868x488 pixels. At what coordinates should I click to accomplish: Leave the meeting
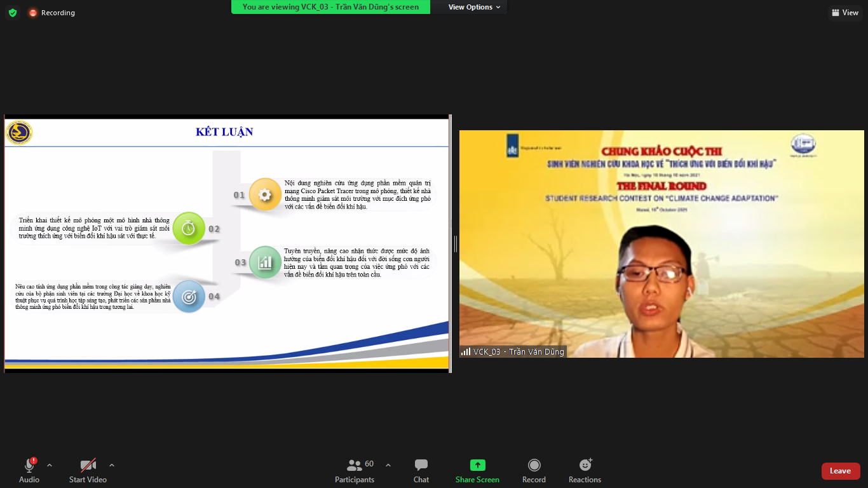click(840, 471)
